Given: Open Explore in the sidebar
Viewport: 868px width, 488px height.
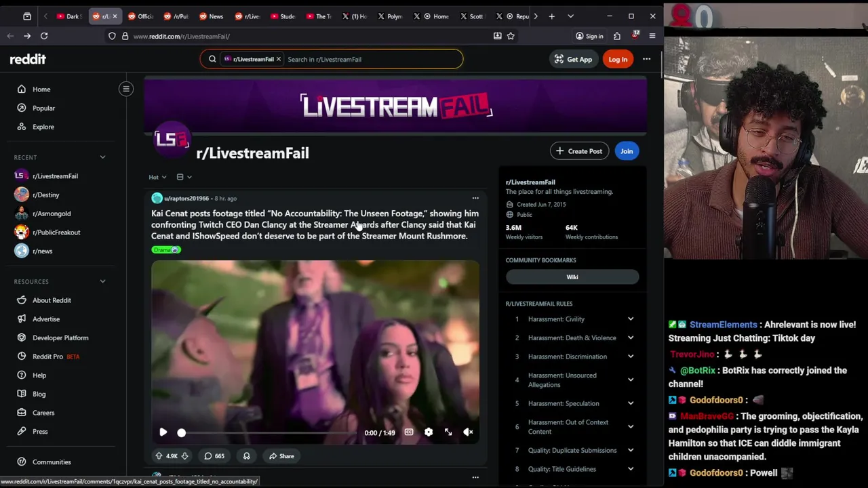Looking at the screenshot, I should (43, 127).
